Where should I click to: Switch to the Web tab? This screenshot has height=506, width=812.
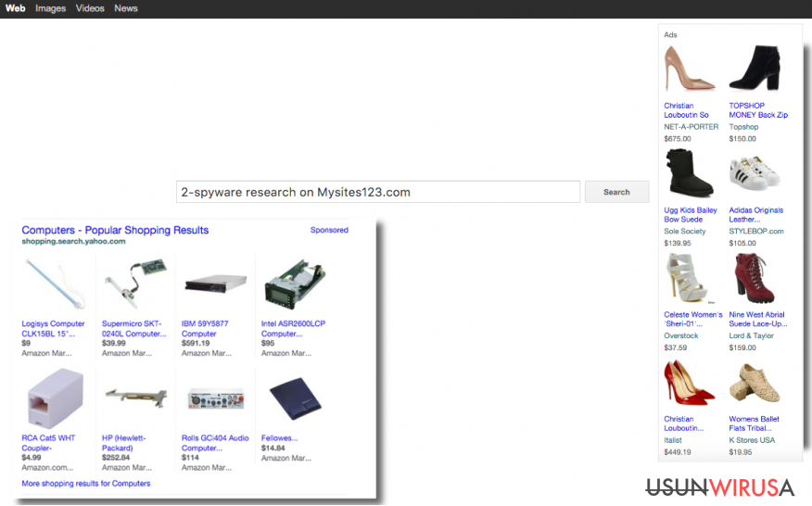click(15, 8)
